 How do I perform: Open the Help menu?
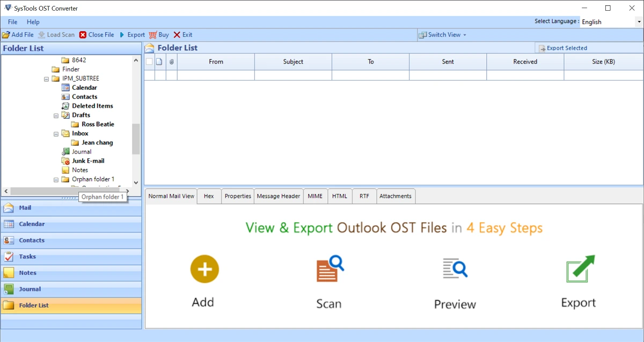coord(33,22)
